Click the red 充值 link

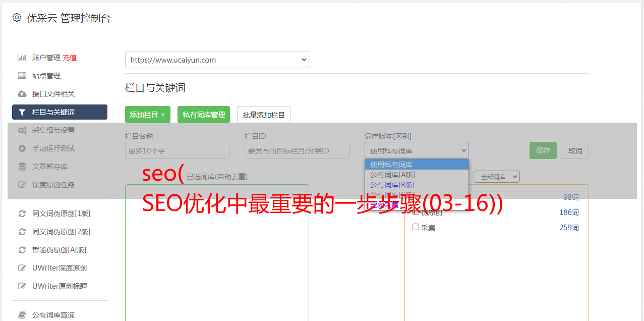[x=70, y=58]
